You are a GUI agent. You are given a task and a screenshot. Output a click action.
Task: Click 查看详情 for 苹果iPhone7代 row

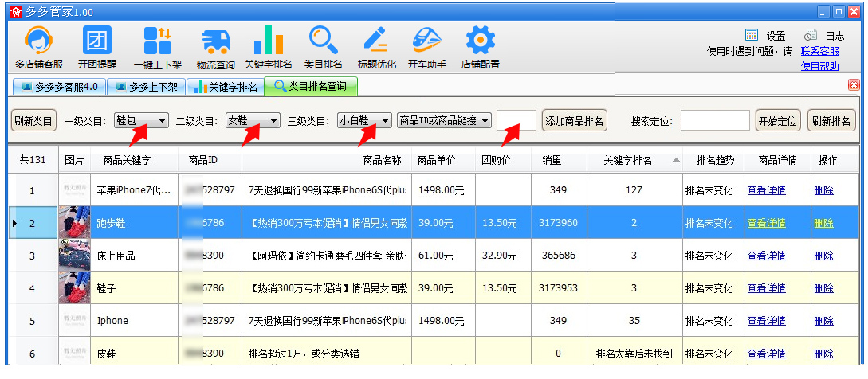(767, 190)
